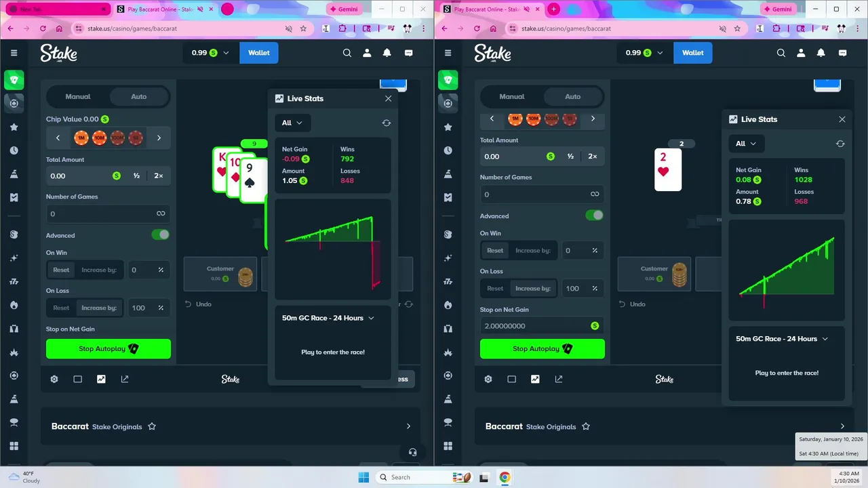Close Live Stats panel in left window

[x=388, y=98]
